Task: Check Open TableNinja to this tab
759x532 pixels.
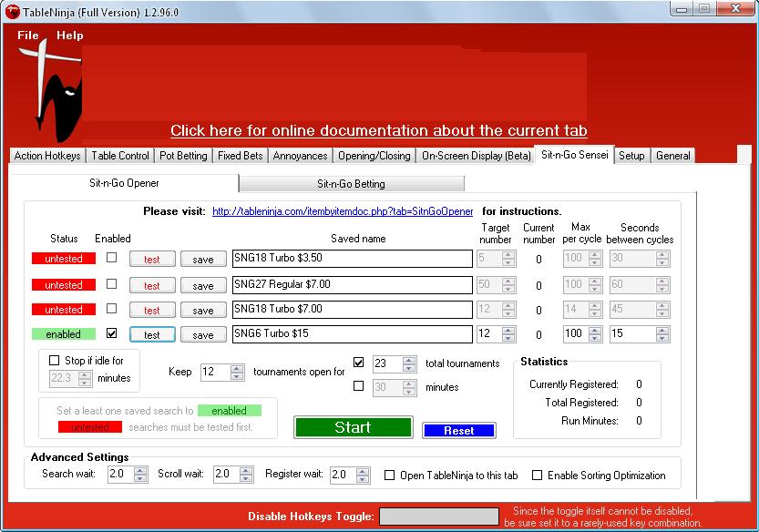Action: click(389, 476)
